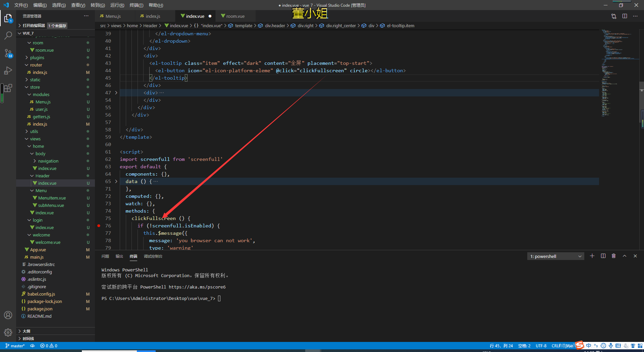This screenshot has height=352, width=644.
Task: Click the Explorer panel more actions ellipsis
Action: click(86, 16)
